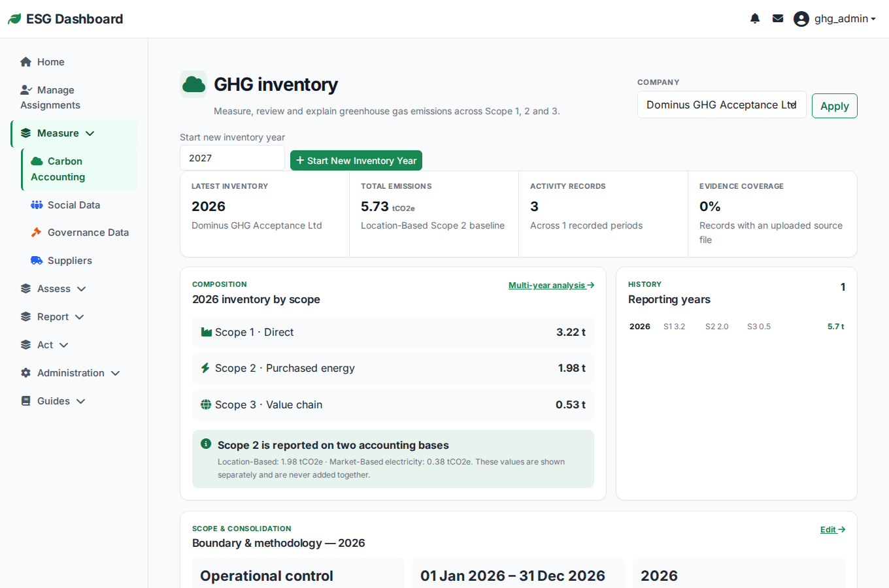889x588 pixels.
Task: Click the Guides book icon
Action: pyautogui.click(x=26, y=401)
